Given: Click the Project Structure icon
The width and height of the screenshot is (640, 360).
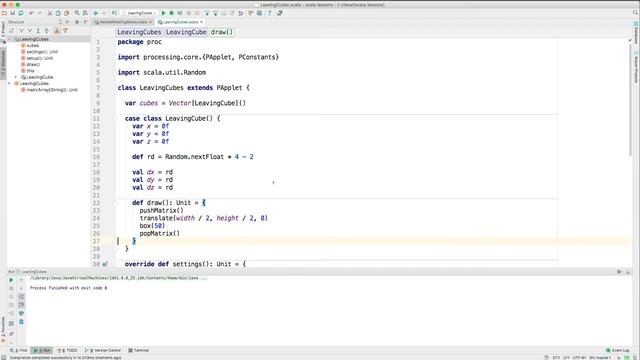Looking at the screenshot, I should coord(259,13).
